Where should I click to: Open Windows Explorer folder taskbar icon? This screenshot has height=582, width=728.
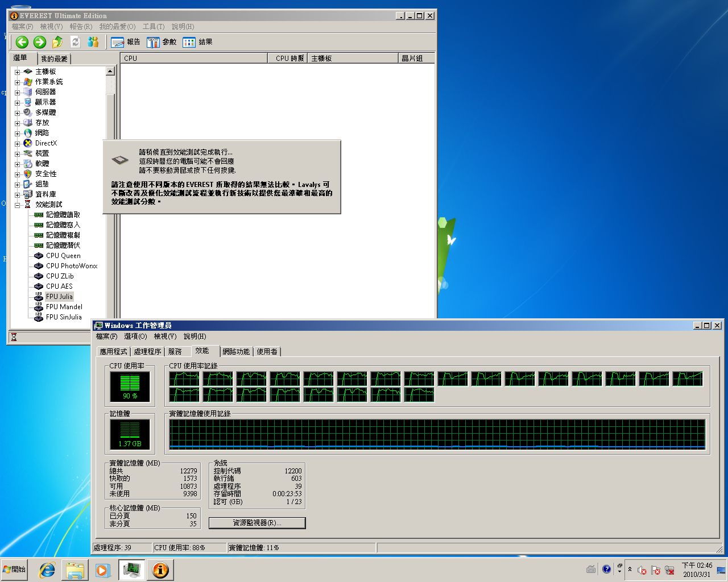75,570
